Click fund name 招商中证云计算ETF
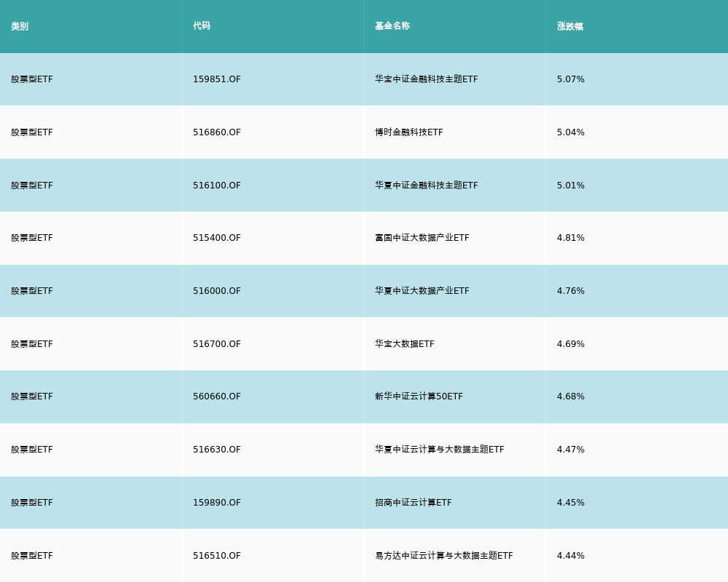728x582 pixels. click(414, 503)
